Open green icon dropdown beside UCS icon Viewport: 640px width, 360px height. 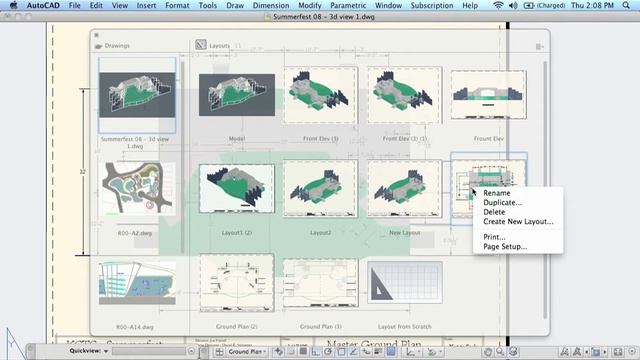[x=433, y=351]
